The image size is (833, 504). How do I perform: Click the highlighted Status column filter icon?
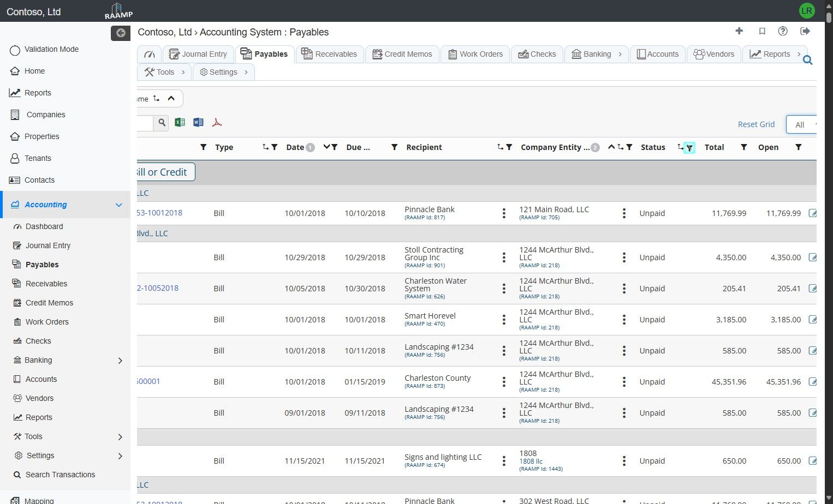click(689, 147)
